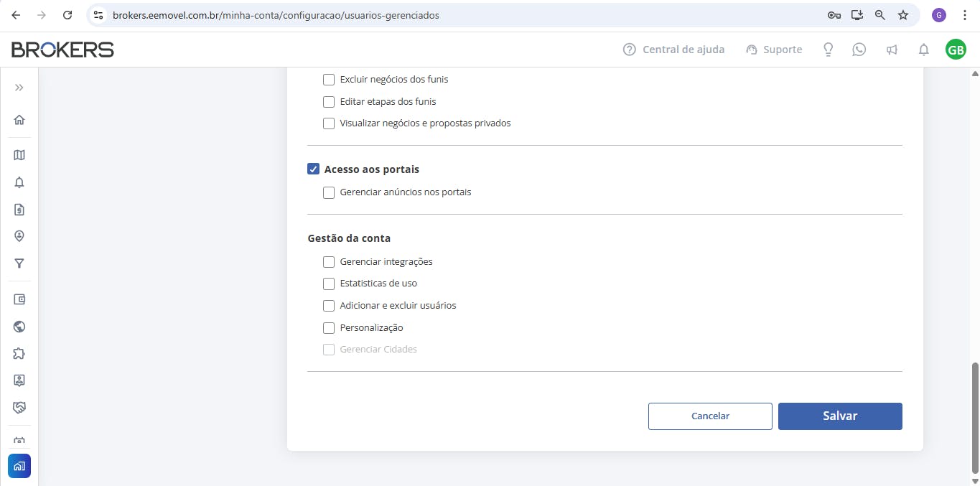Uncheck Acesso aos portais checkbox
The width and height of the screenshot is (980, 486).
click(x=313, y=169)
